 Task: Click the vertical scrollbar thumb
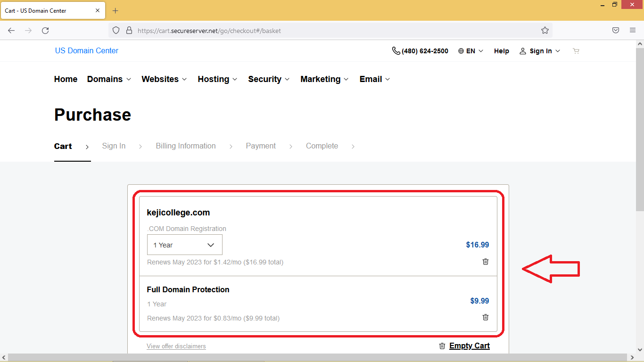coord(640,130)
